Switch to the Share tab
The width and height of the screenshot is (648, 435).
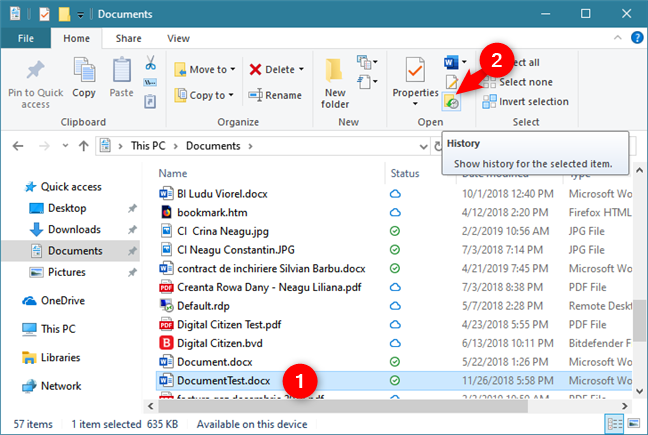[x=128, y=38]
